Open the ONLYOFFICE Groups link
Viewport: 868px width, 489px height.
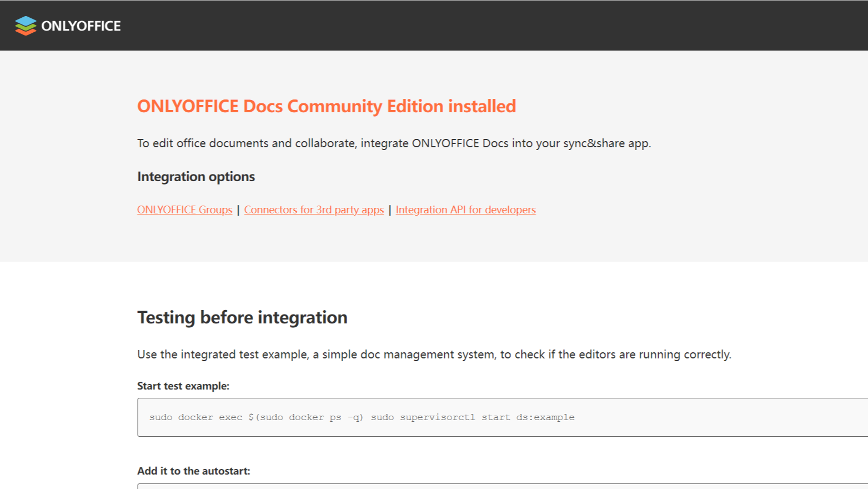pyautogui.click(x=185, y=209)
